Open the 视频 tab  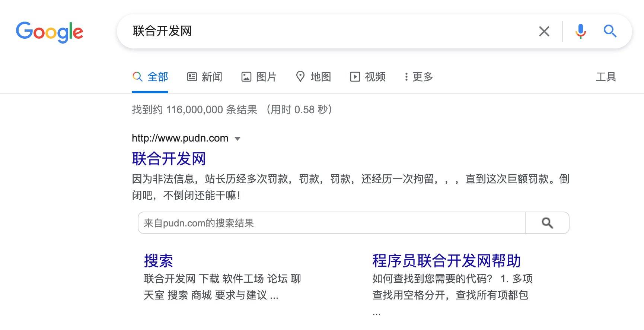click(368, 77)
